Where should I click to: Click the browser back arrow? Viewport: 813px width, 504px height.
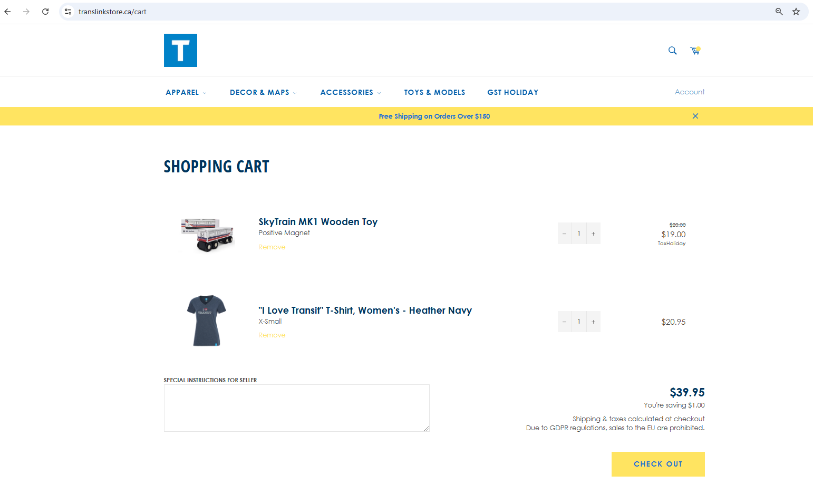pos(7,11)
